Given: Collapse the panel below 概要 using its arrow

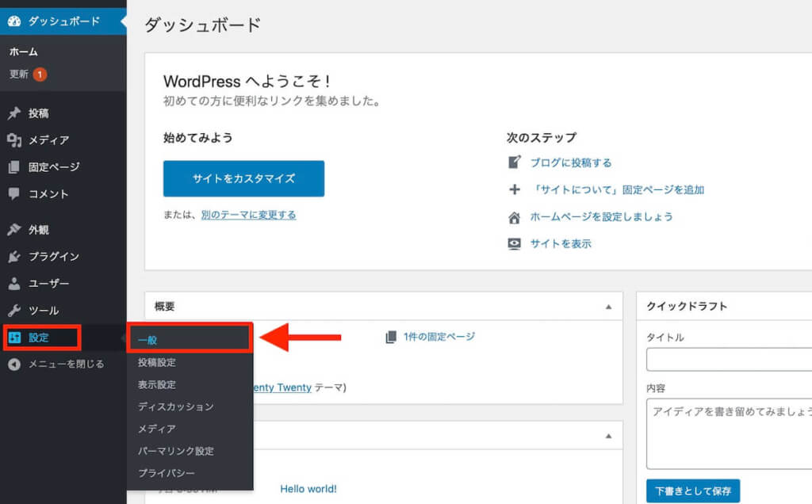Looking at the screenshot, I should [608, 436].
